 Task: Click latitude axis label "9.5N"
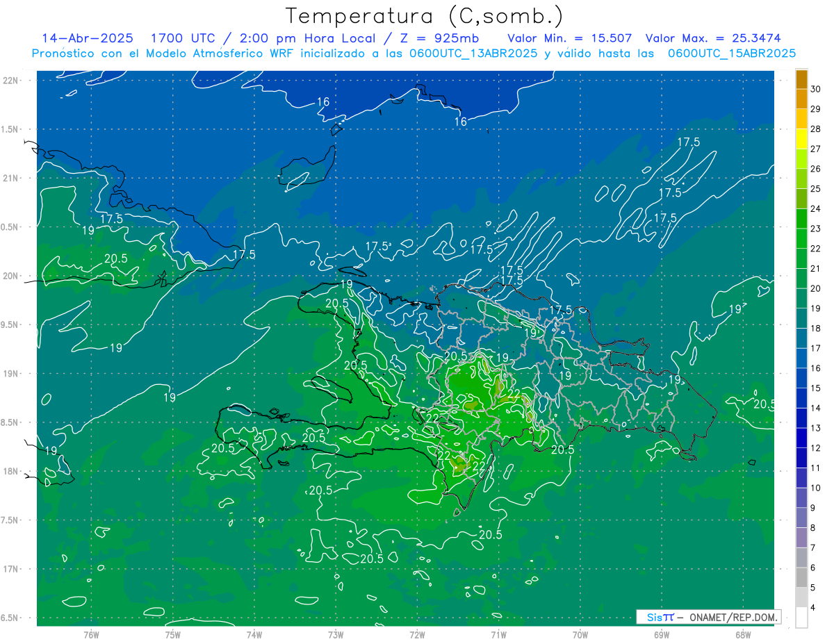10,325
